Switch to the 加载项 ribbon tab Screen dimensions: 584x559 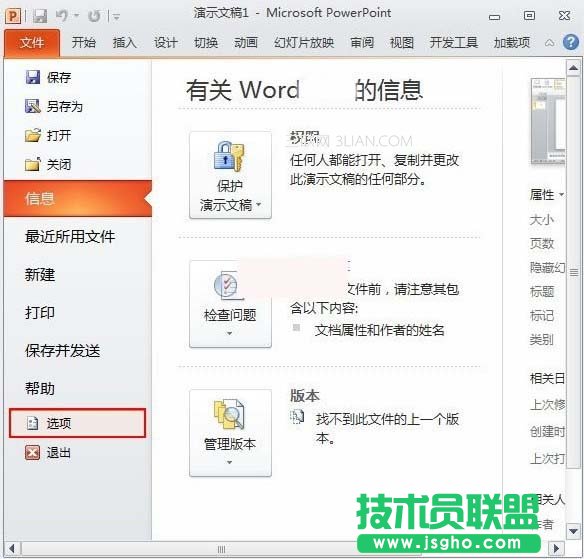point(512,43)
